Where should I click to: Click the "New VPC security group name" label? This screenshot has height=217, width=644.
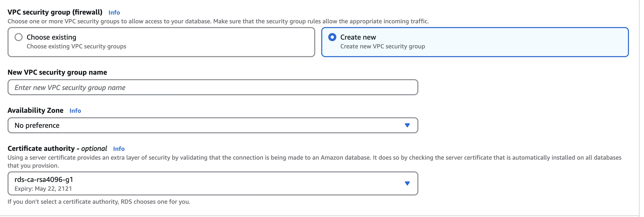(x=57, y=72)
